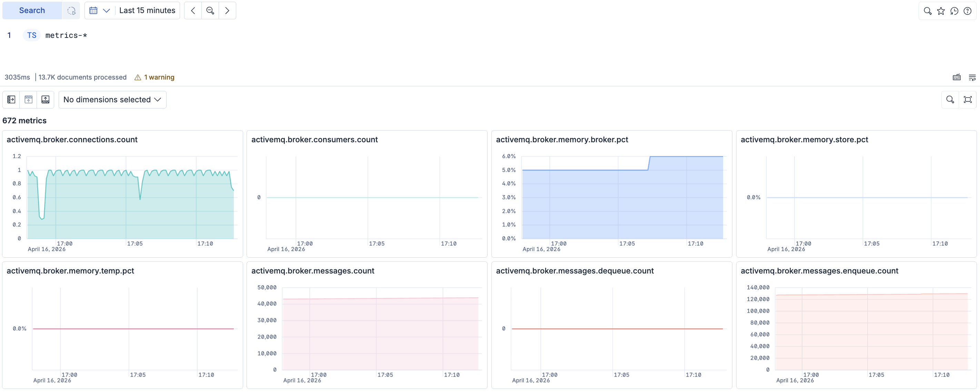Click the star favorites icon
The height and width of the screenshot is (392, 980).
pyautogui.click(x=941, y=11)
